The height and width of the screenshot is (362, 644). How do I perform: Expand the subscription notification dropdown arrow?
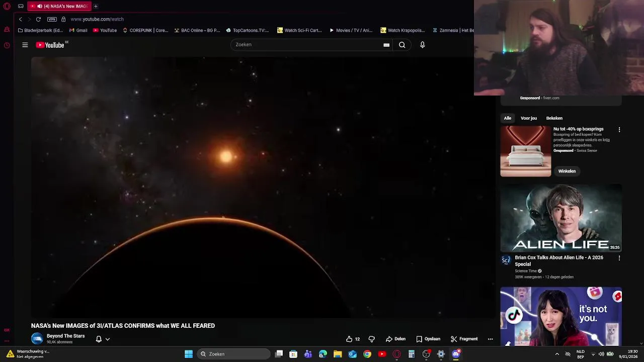pos(107,339)
